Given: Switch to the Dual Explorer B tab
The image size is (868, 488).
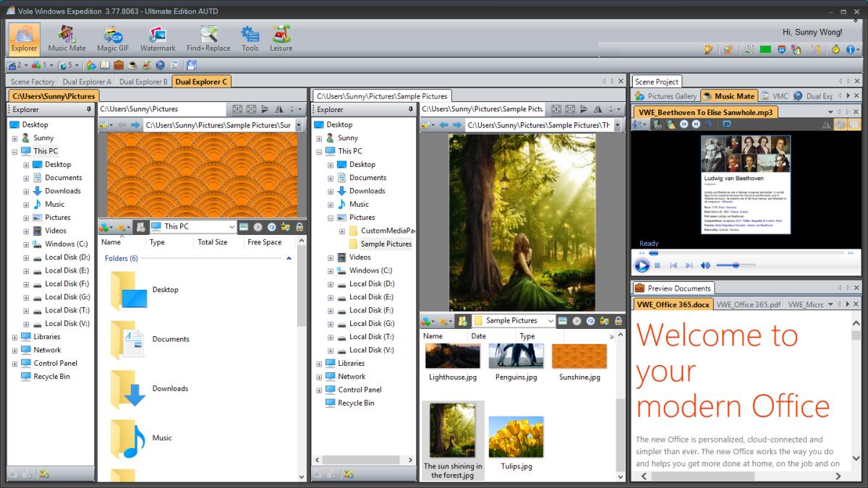Looking at the screenshot, I should [143, 82].
